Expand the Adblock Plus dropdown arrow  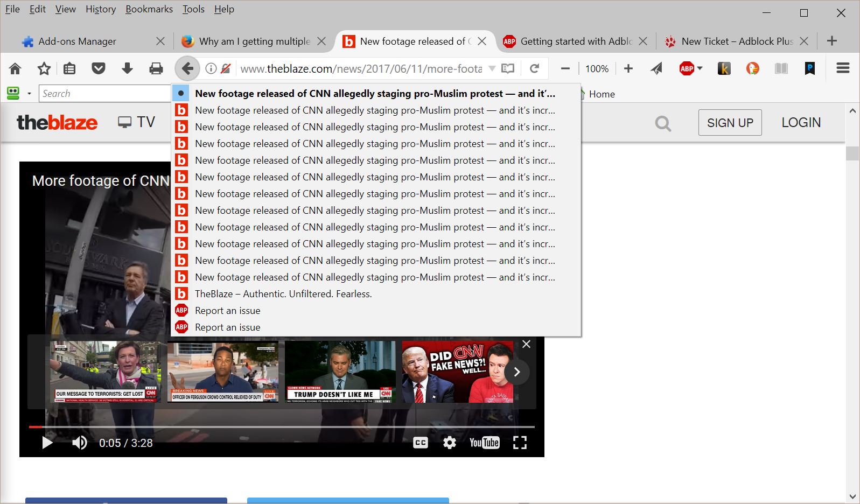[x=700, y=68]
